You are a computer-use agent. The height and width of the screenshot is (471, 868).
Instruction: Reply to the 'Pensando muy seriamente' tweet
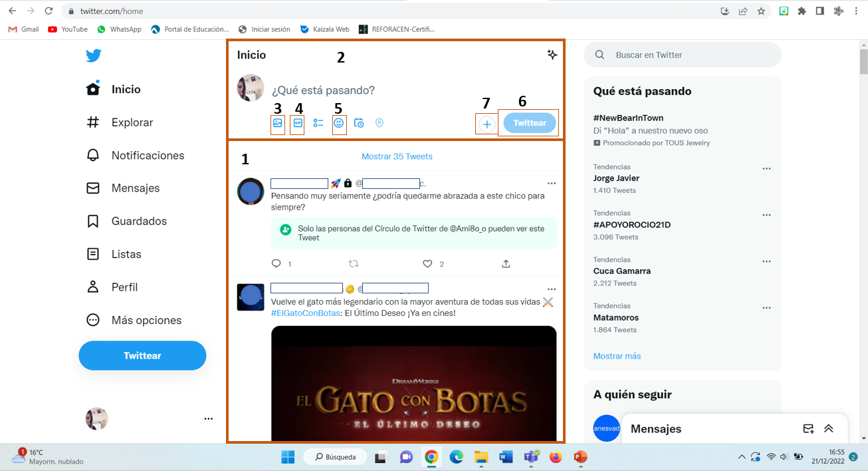tap(276, 263)
